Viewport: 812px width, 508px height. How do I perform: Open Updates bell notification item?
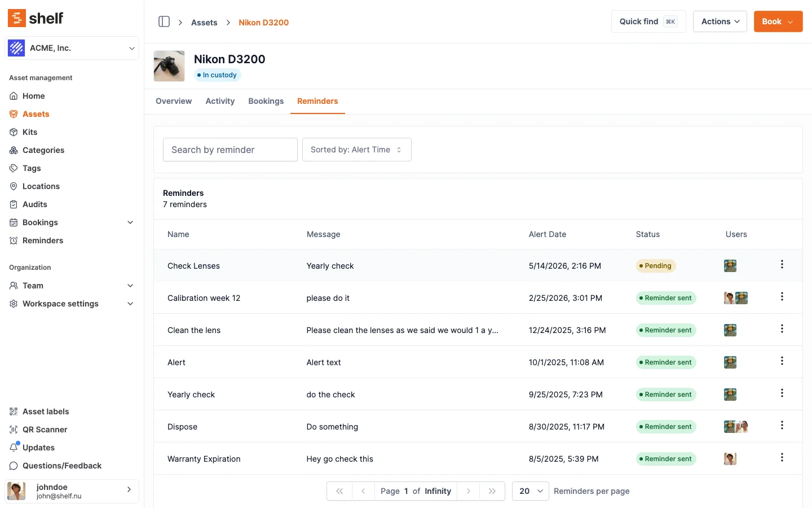[38, 448]
